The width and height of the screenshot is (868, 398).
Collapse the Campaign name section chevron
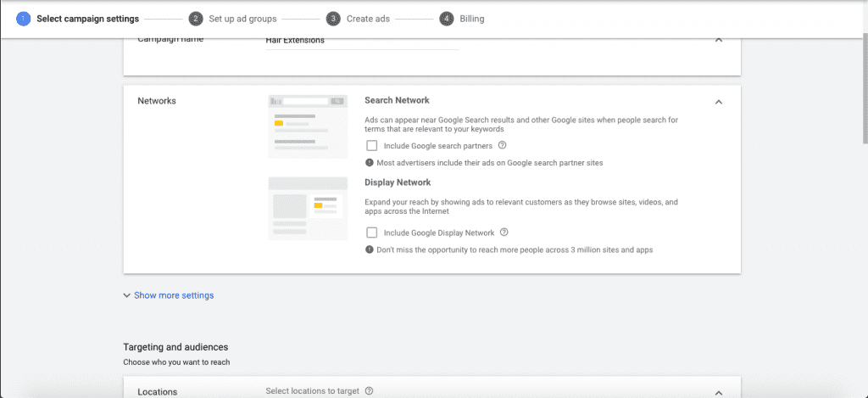(x=719, y=40)
